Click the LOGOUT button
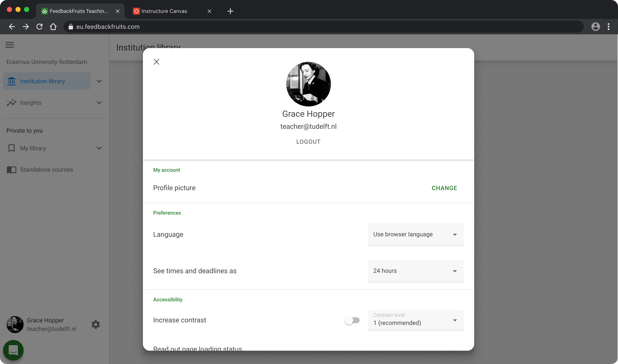The width and height of the screenshot is (618, 364). click(308, 142)
